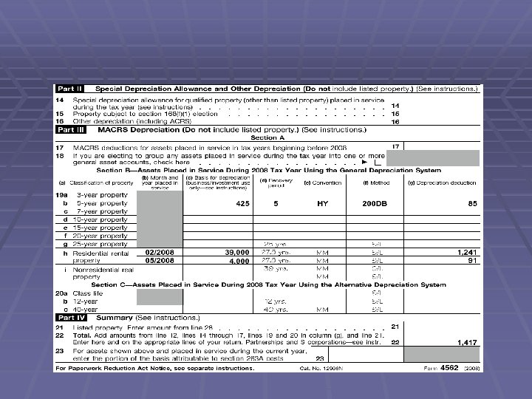Click the line 23 entry field
Screen dimensions: 532x399
click(366, 355)
